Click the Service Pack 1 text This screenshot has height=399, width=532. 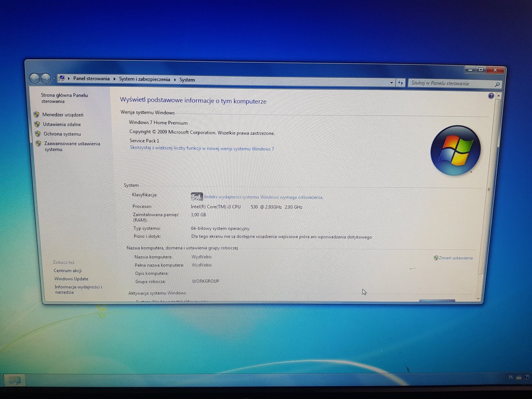pos(144,140)
